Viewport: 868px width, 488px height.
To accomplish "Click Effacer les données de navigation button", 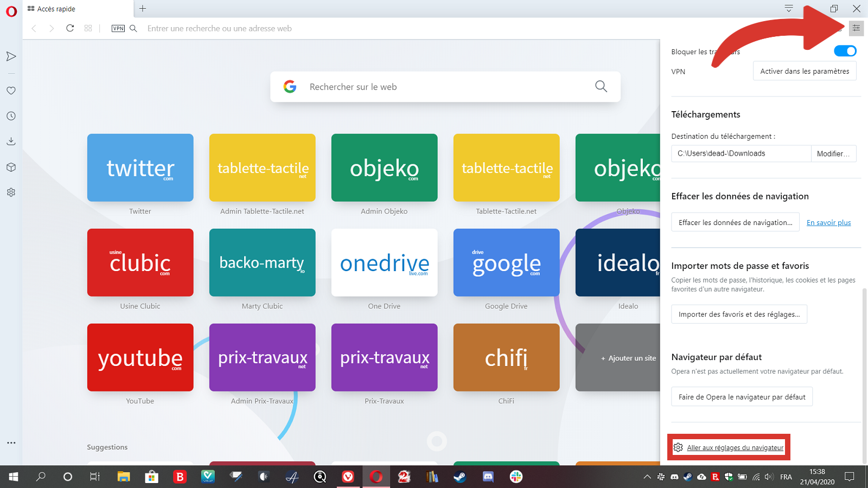I will pos(735,222).
